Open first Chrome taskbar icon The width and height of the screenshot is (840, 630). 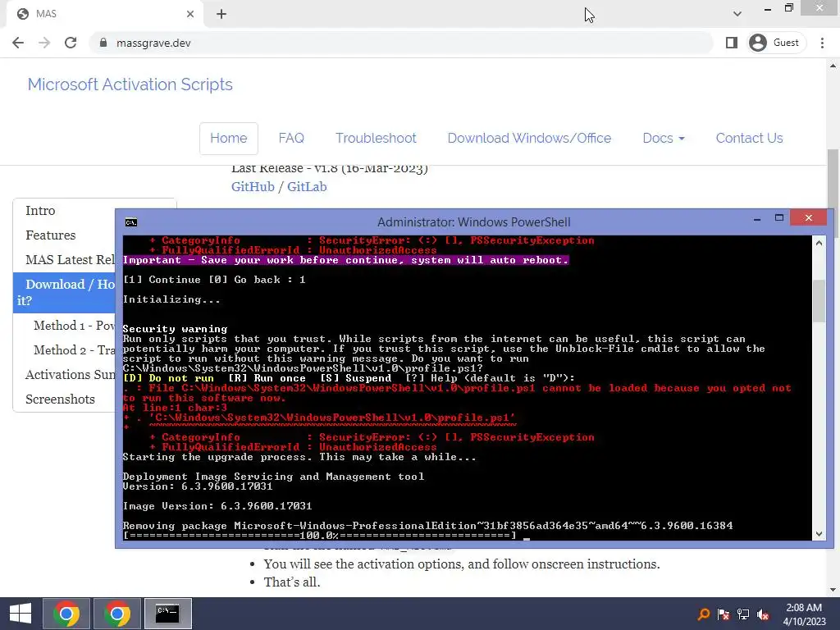[66, 614]
